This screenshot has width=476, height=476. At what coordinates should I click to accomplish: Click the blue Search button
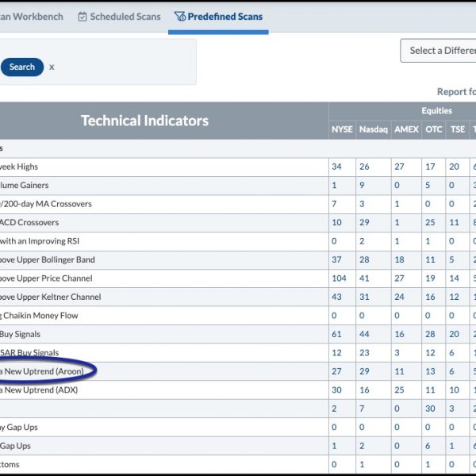pyautogui.click(x=22, y=67)
